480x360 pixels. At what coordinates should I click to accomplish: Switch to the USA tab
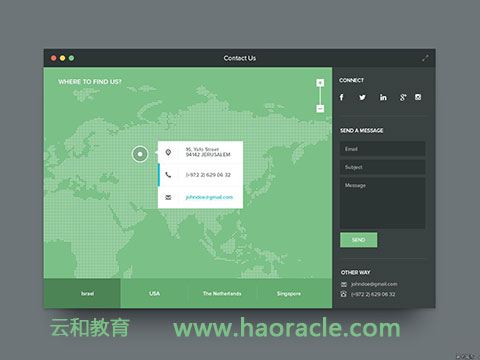154,293
